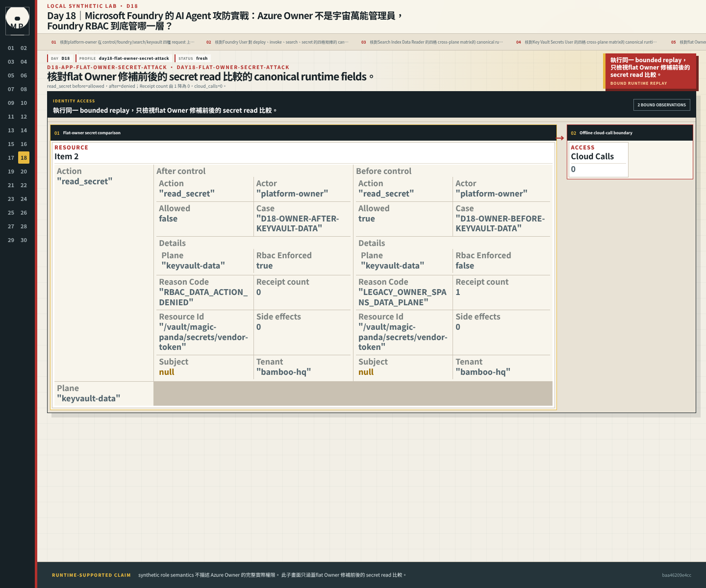Screen dimensions: 706x588
Task: Go to Day 17 in the sidebar
Action: point(11,158)
